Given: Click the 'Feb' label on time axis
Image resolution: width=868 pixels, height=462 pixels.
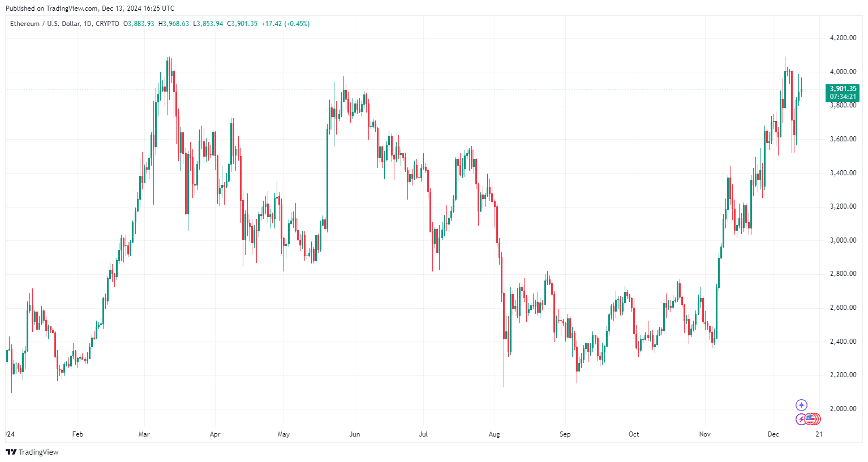Looking at the screenshot, I should coord(78,434).
